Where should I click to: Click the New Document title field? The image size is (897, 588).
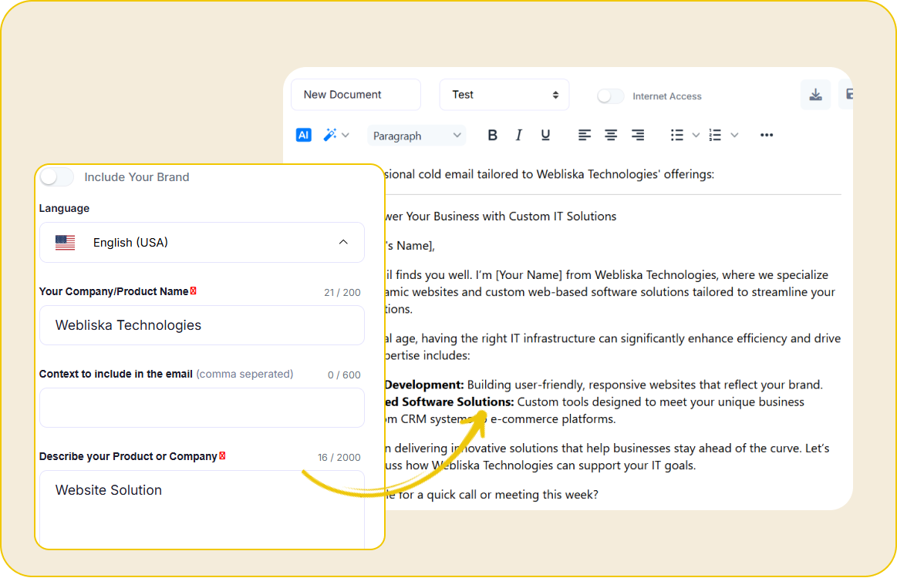click(356, 95)
